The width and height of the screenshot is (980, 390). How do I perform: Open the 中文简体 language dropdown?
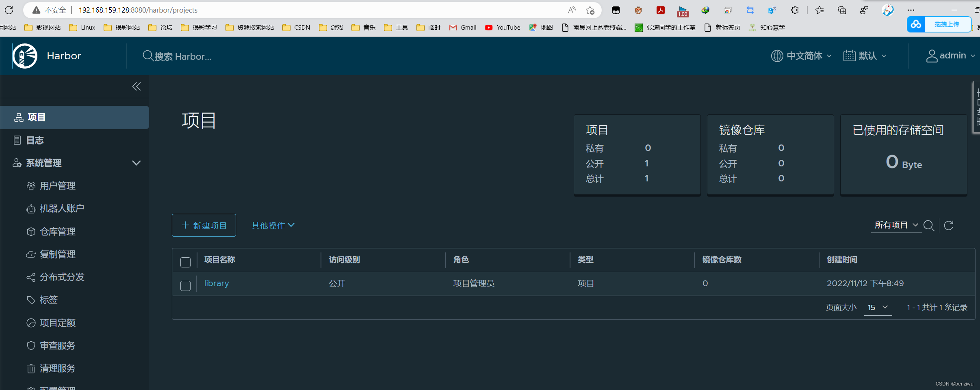coord(801,56)
